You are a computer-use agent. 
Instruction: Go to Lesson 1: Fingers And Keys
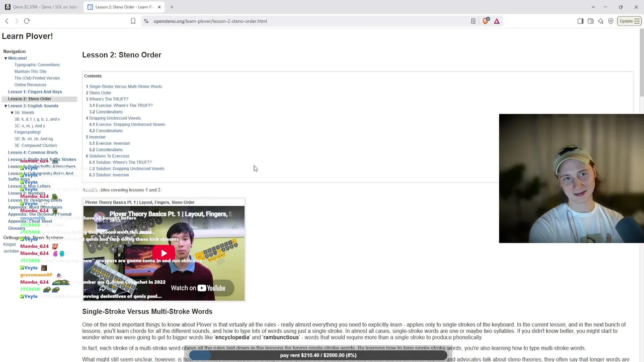pos(35,92)
